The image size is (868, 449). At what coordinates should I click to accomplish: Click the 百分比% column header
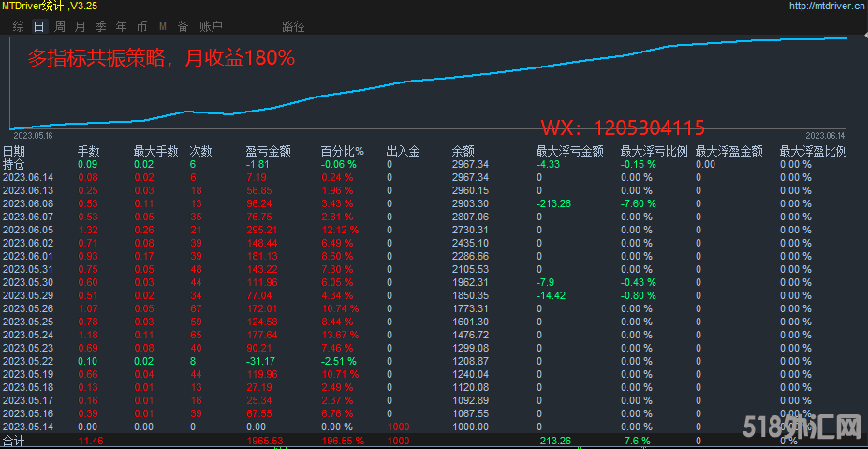pos(342,151)
